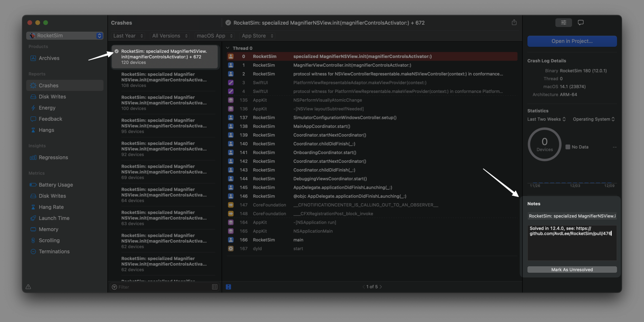The width and height of the screenshot is (644, 322).
Task: Select the Energy report icon
Action: (33, 108)
